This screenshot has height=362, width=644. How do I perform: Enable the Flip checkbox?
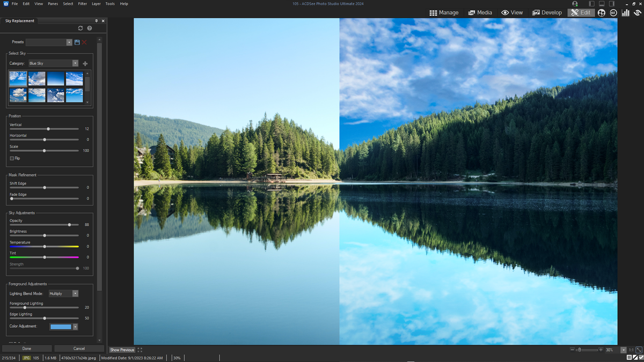[12, 158]
